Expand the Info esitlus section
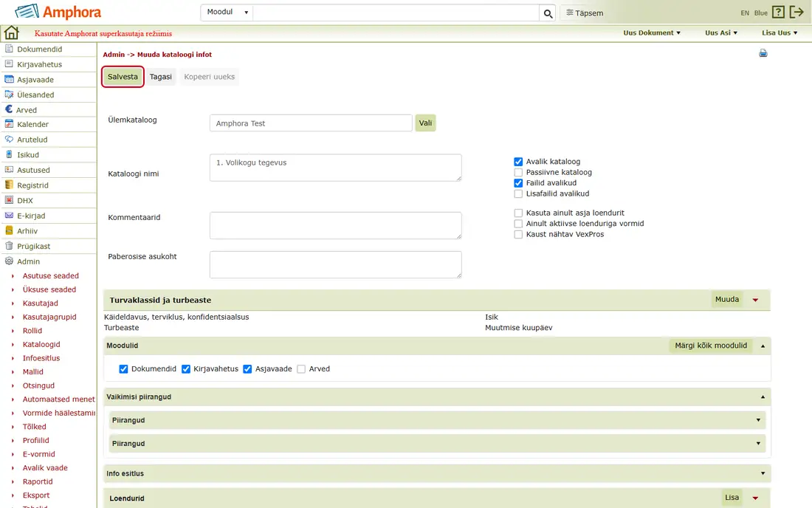This screenshot has height=508, width=812. tap(763, 473)
